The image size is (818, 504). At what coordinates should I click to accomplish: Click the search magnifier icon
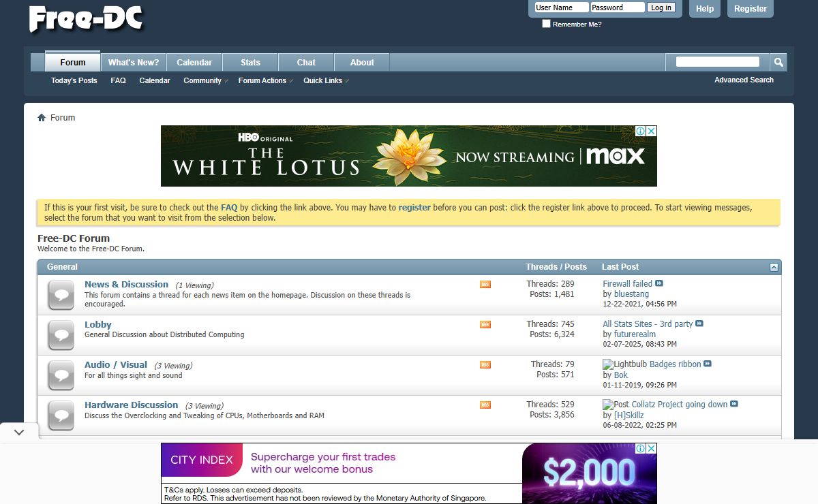pos(778,62)
